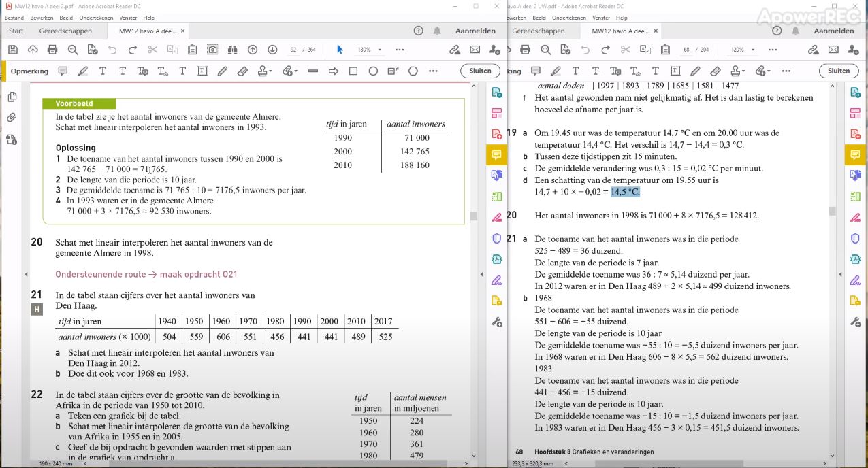Open page thumbnails panel in left sidebar
Viewport: 868px width, 468px height.
click(x=12, y=97)
